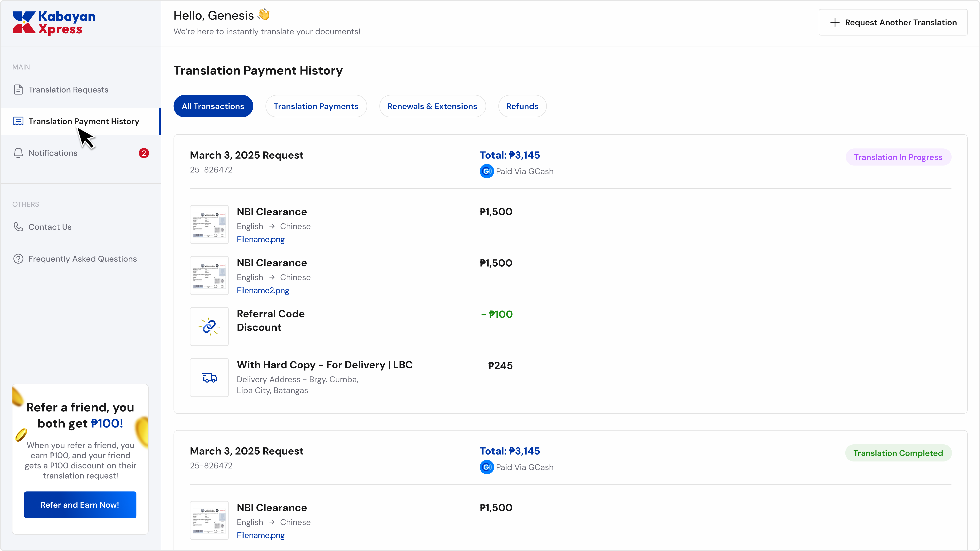
Task: Show Renewals & Extensions transactions
Action: tap(432, 106)
